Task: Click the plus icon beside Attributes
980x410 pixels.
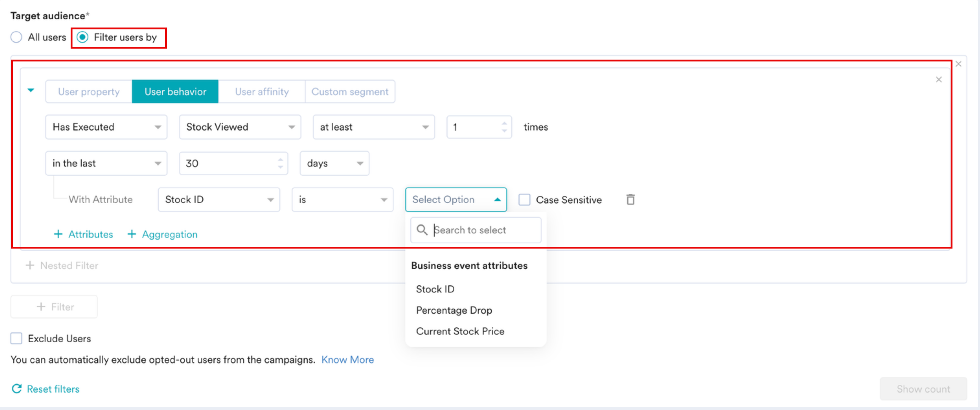Action: click(58, 234)
